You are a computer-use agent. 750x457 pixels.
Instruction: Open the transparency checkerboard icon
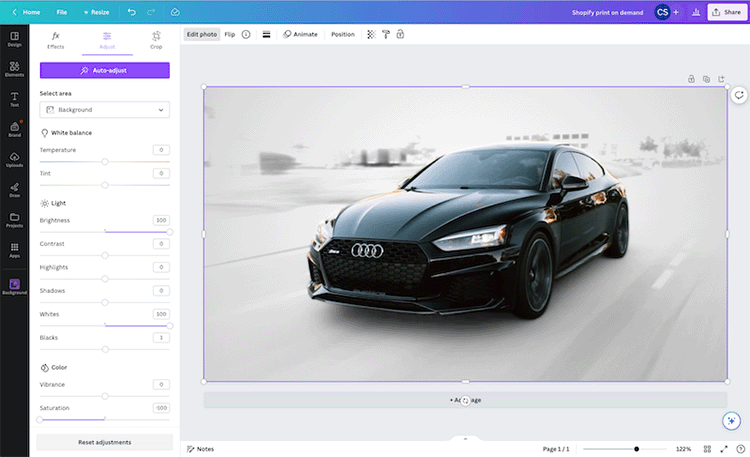click(x=371, y=34)
